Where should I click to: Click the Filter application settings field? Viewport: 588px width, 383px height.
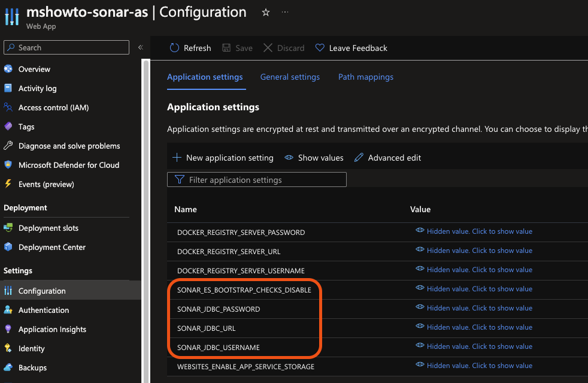tap(256, 179)
